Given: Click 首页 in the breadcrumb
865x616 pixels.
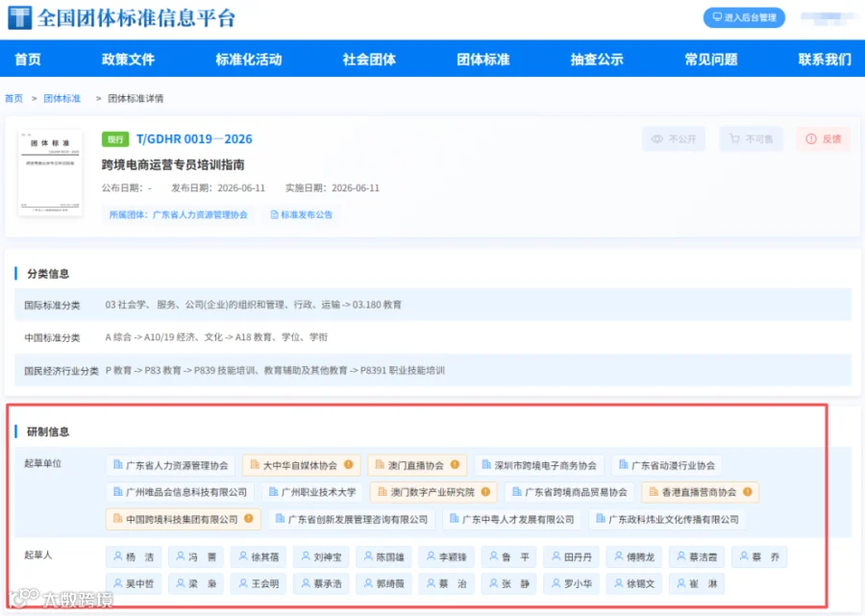Looking at the screenshot, I should pyautogui.click(x=13, y=98).
